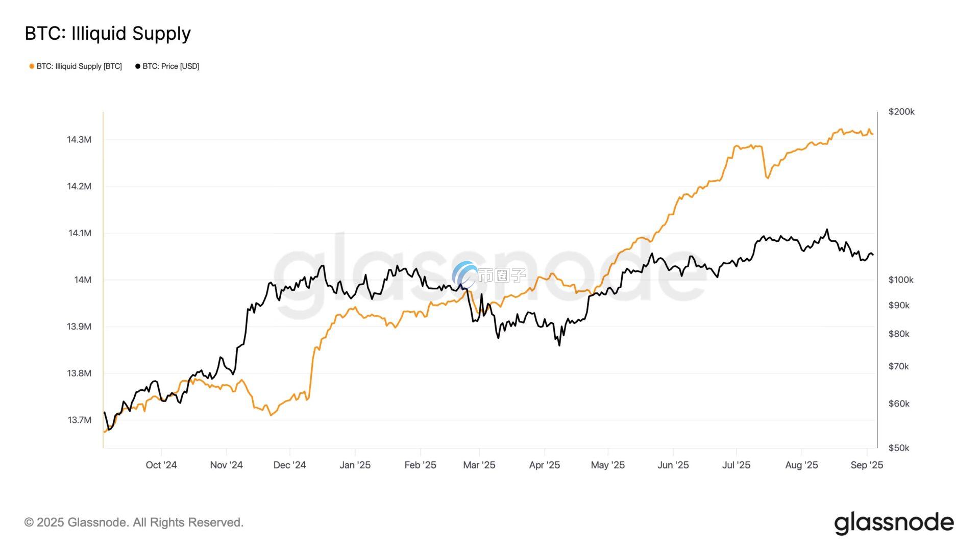
Task: Select the Sep '25 x-axis label
Action: tap(867, 465)
